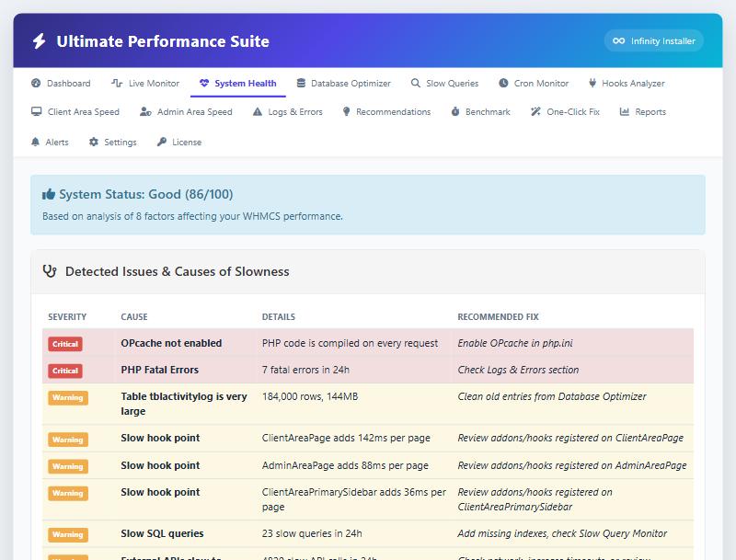Click the Database Optimizer database icon
This screenshot has width=736, height=560.
301,83
